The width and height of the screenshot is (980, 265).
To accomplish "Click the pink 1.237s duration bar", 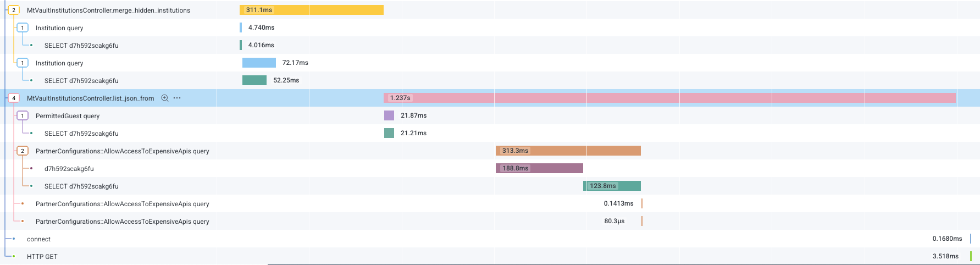I will (x=669, y=98).
